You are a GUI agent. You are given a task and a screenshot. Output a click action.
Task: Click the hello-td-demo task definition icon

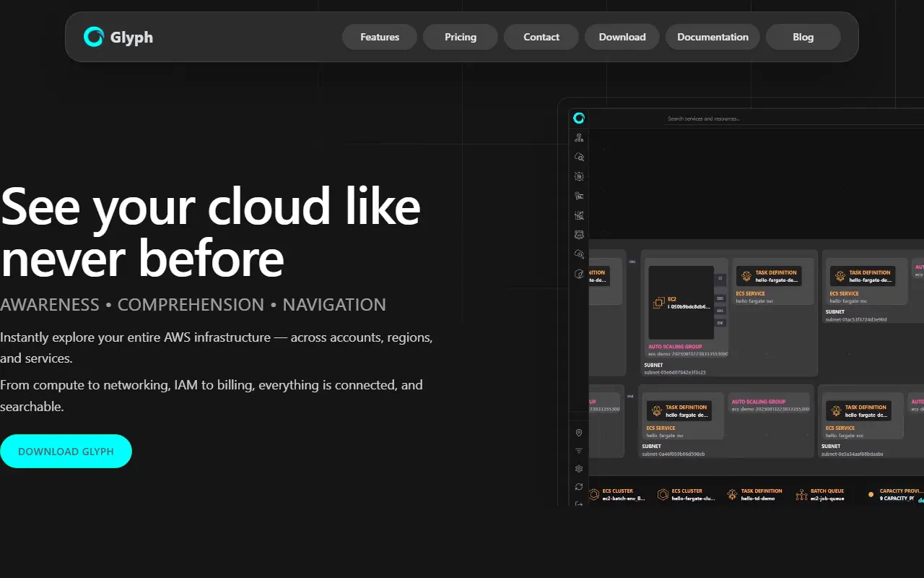[732, 495]
